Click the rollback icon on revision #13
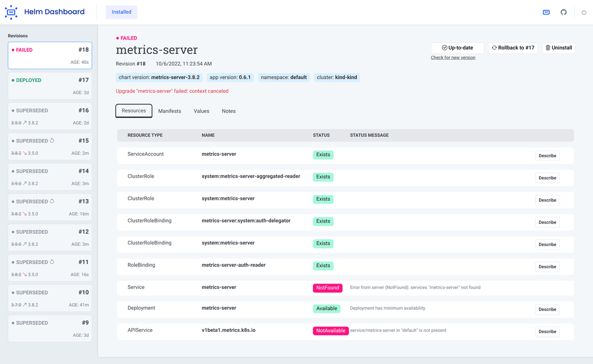Image resolution: width=593 pixels, height=364 pixels. (x=52, y=202)
